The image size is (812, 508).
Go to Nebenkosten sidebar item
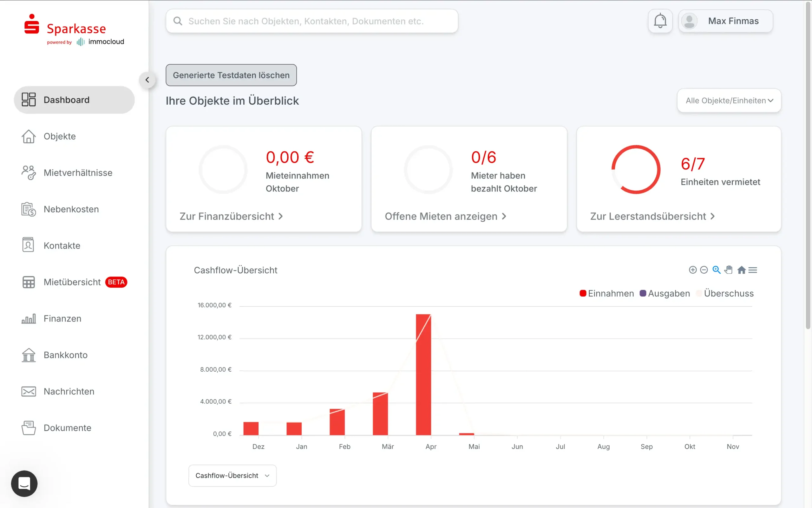click(71, 209)
